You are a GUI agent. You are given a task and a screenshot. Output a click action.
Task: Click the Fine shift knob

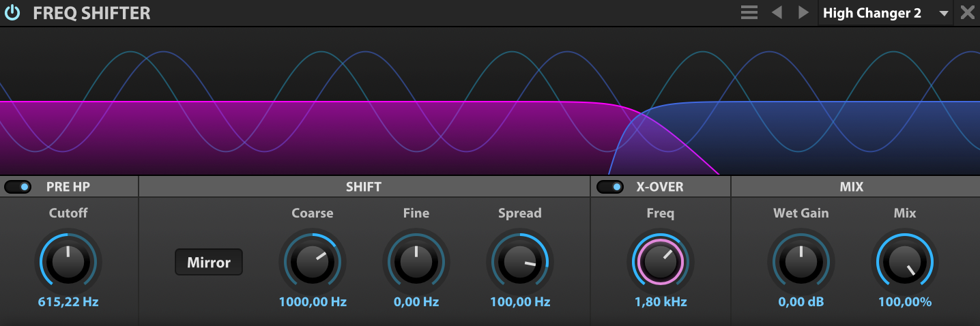click(x=416, y=261)
